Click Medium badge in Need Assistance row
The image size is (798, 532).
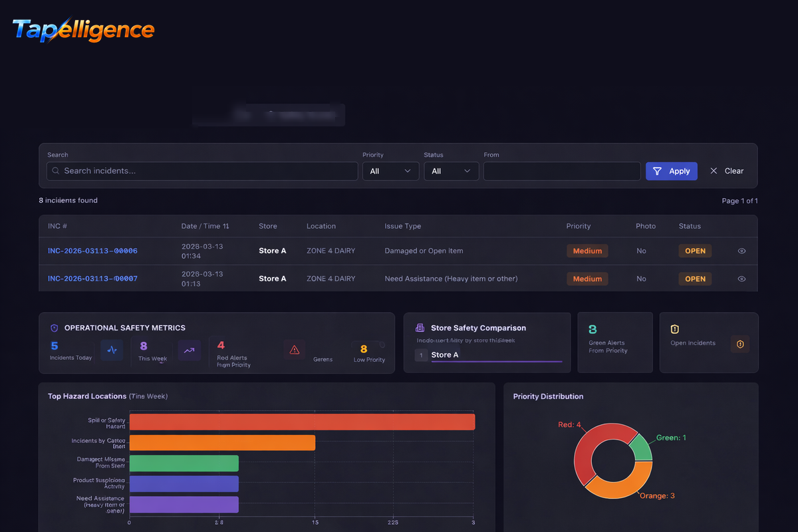click(587, 279)
